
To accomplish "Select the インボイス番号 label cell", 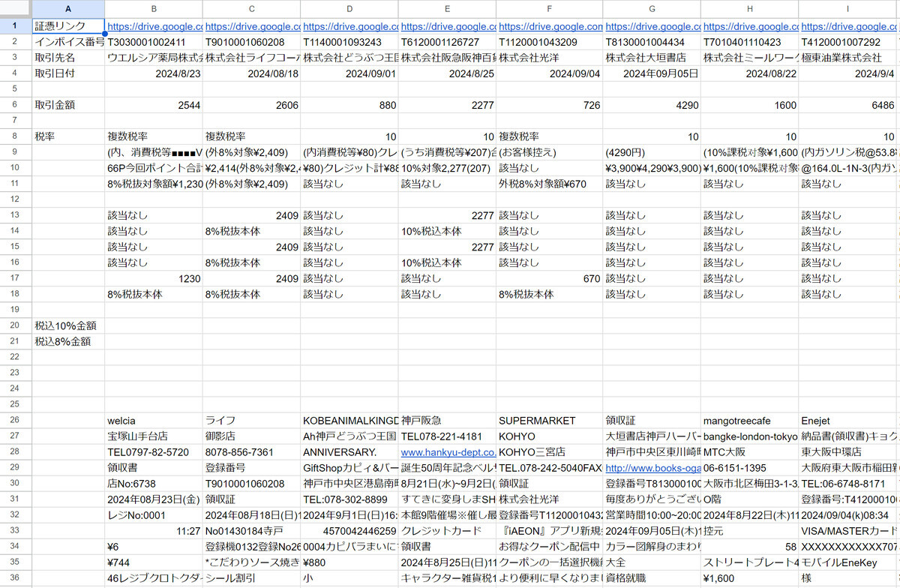I will coord(68,42).
